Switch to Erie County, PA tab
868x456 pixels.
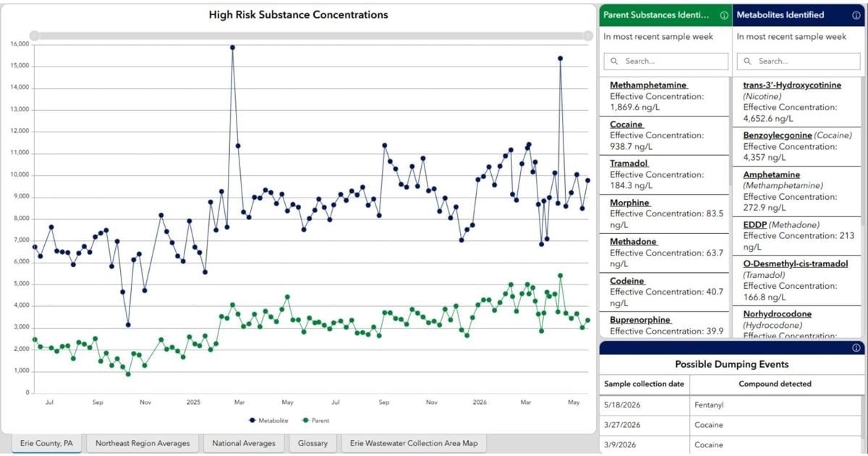(46, 443)
